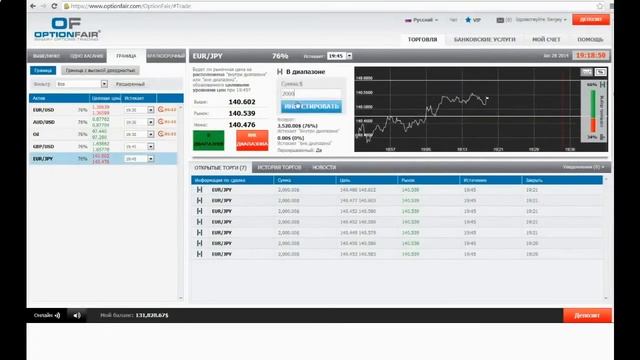Click the out-of-range icon below the sentiment bar
The image size is (640, 360).
tap(602, 137)
